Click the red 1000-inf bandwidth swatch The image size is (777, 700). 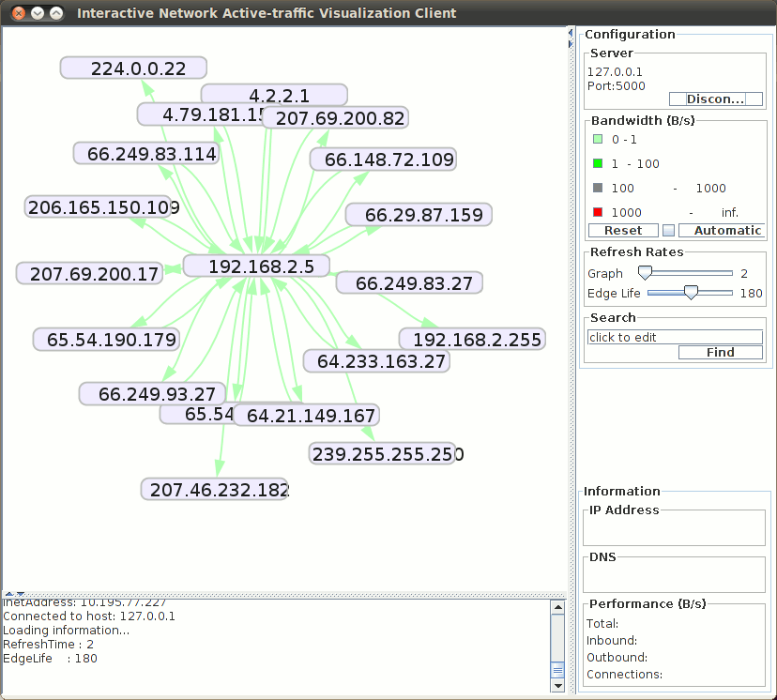pos(597,213)
